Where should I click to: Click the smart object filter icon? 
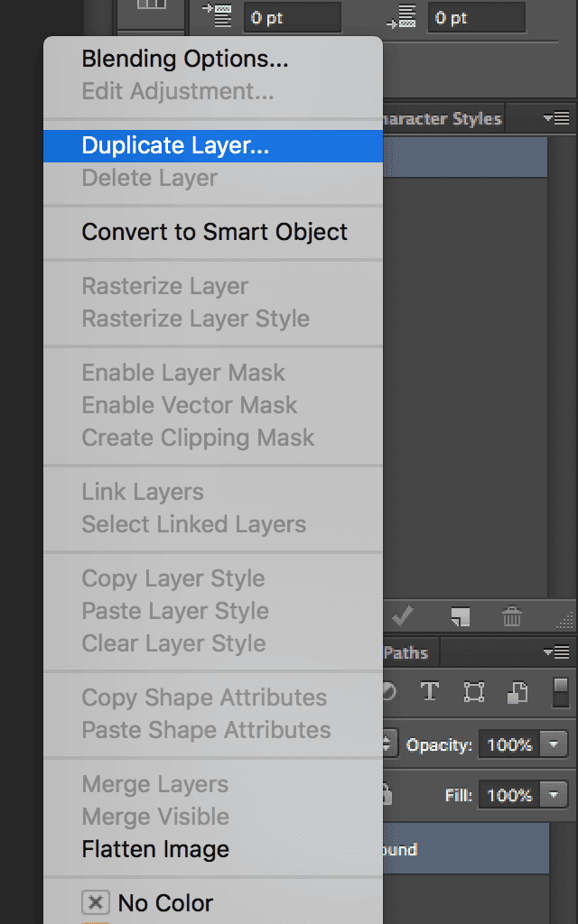[517, 692]
